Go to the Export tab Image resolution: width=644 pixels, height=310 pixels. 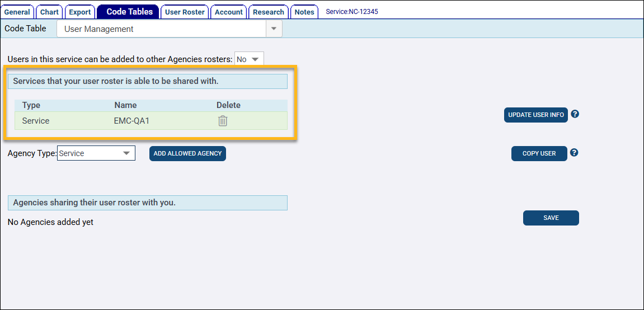79,12
